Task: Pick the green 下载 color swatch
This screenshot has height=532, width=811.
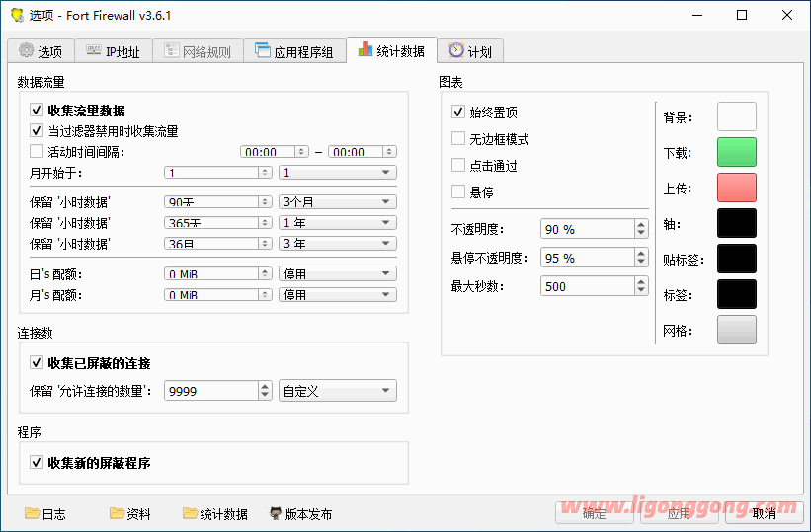Action: coord(736,152)
